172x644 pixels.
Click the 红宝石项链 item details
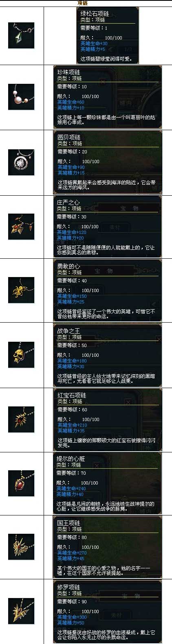tap(108, 419)
